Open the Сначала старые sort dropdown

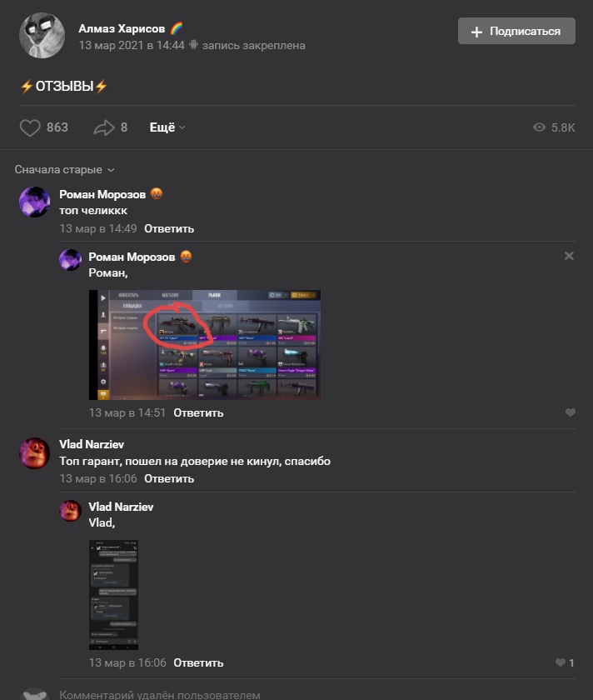64,170
